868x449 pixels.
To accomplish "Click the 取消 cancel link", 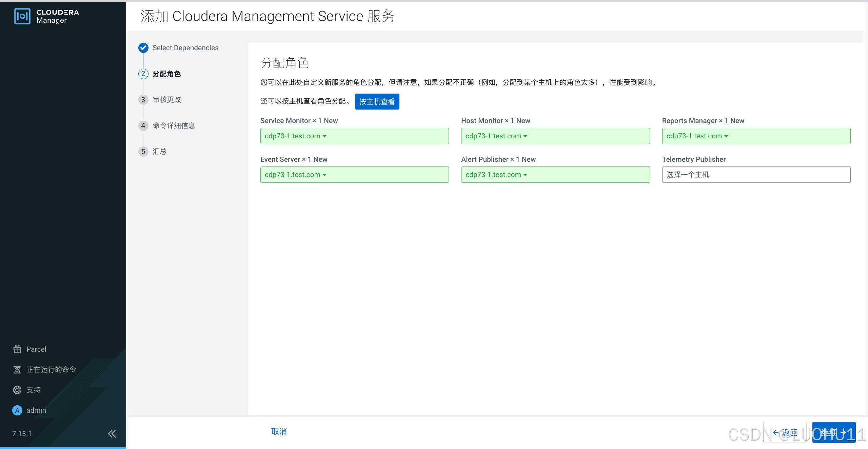I will (279, 432).
